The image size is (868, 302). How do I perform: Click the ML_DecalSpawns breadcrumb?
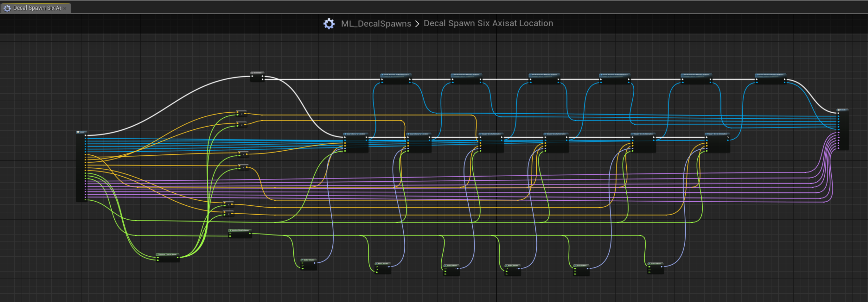point(376,23)
